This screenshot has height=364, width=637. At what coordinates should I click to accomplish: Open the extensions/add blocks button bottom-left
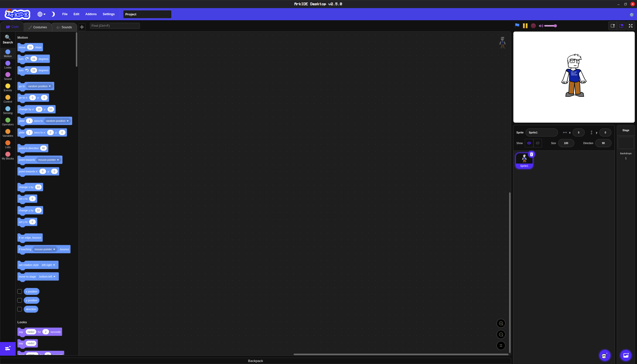8,349
